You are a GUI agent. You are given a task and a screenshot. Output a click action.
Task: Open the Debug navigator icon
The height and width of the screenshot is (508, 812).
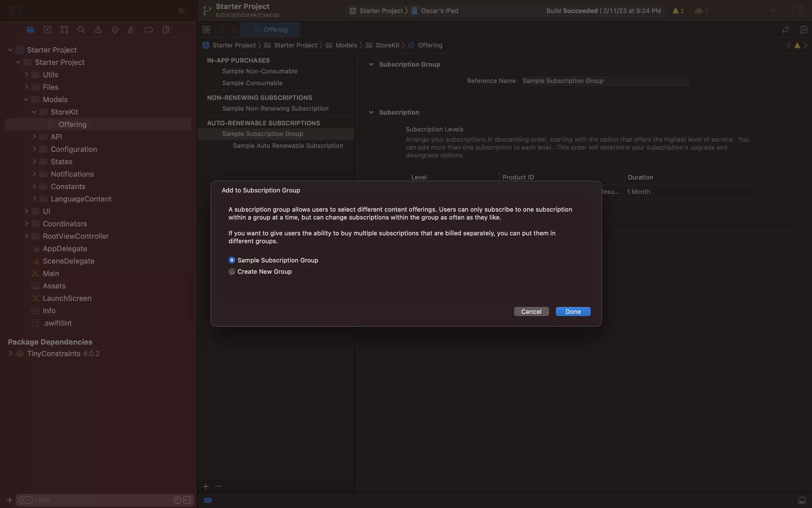point(132,30)
